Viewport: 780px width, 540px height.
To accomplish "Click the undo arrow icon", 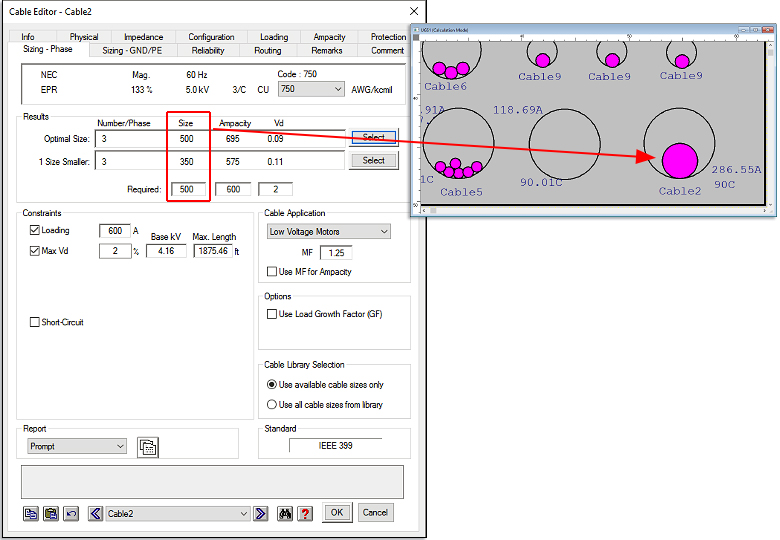I will pyautogui.click(x=70, y=513).
